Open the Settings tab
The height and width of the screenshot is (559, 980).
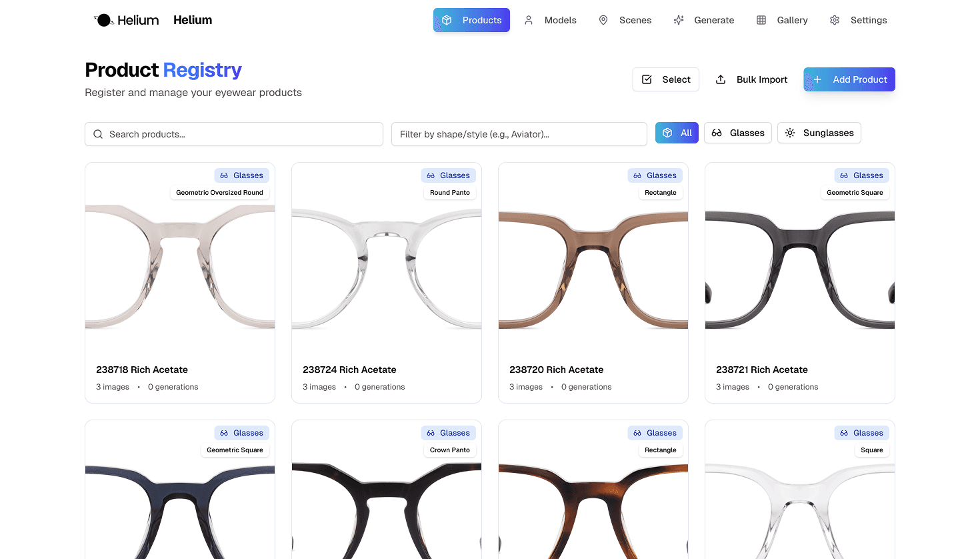click(x=858, y=20)
